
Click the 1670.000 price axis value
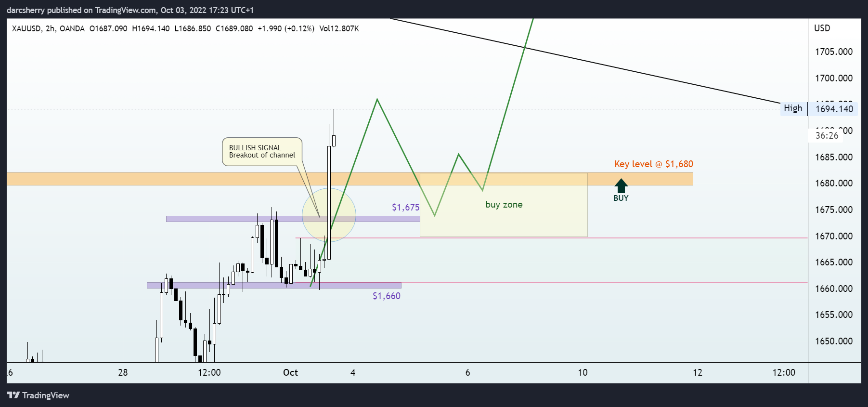click(833, 236)
